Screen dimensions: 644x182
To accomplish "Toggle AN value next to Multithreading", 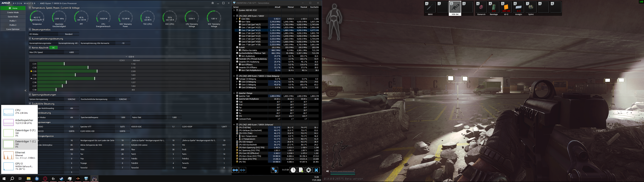I will pyautogui.click(x=71, y=108).
